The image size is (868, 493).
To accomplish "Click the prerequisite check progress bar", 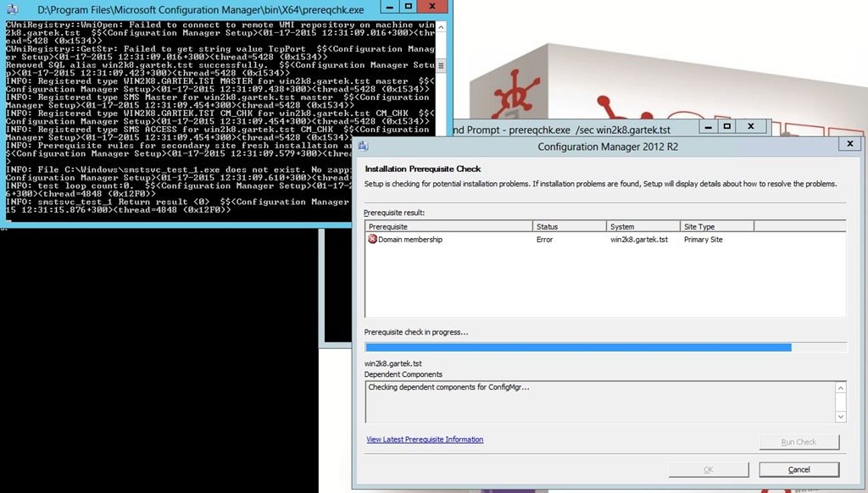I will point(605,347).
